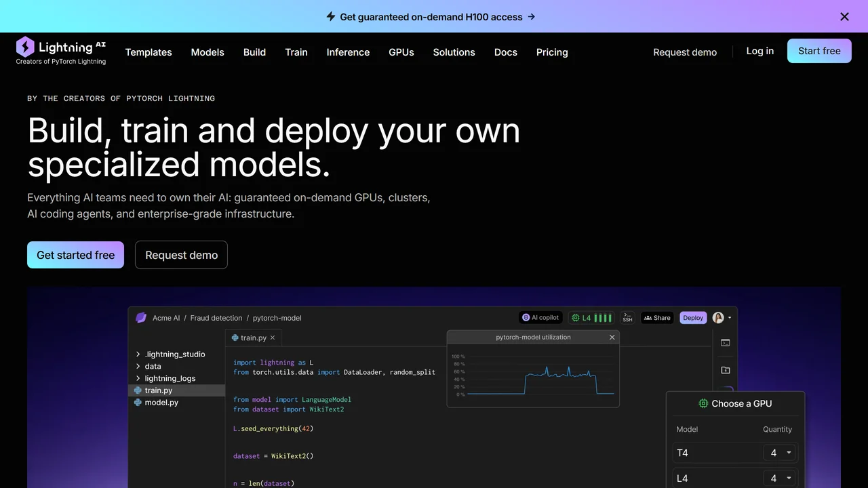The image size is (868, 488).
Task: Click the 'L.seed_everything(42)' code line
Action: [x=273, y=428]
